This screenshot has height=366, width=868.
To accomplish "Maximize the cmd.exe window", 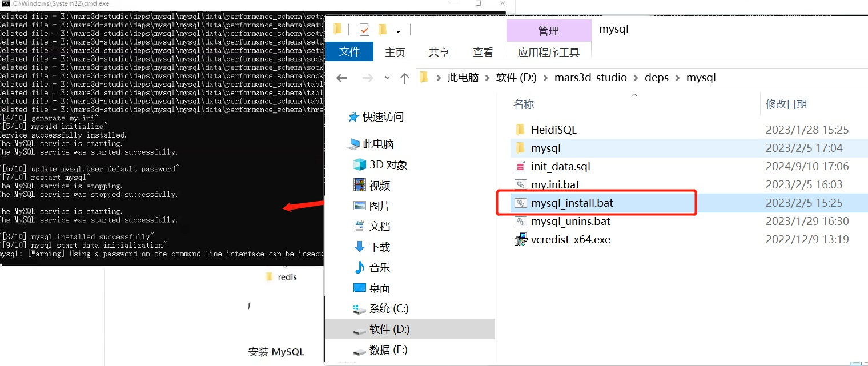I will 478,3.
